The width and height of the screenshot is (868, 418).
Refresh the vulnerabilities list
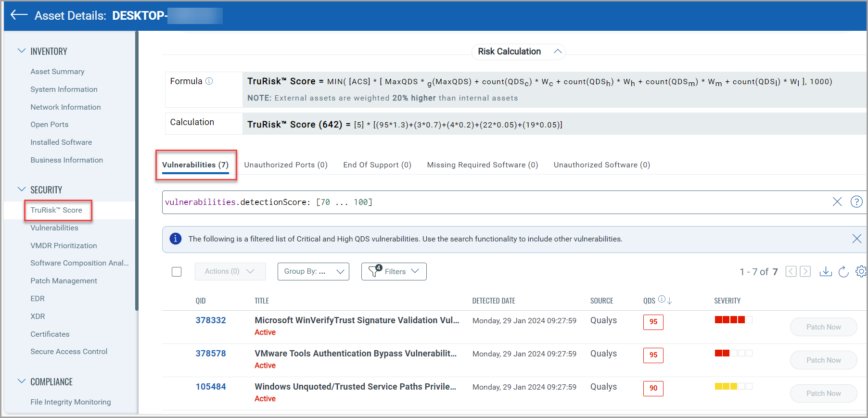[x=843, y=271]
